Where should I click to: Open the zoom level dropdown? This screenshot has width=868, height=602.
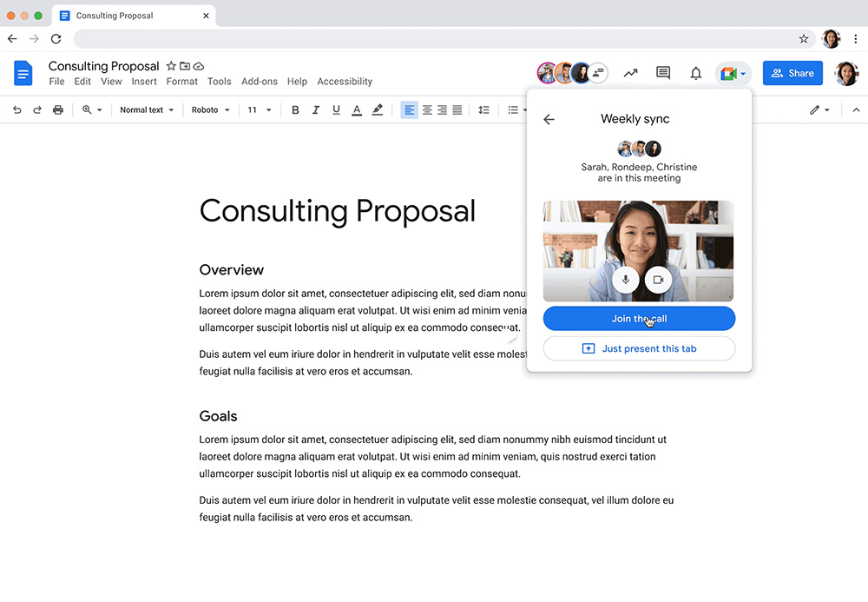pos(93,109)
